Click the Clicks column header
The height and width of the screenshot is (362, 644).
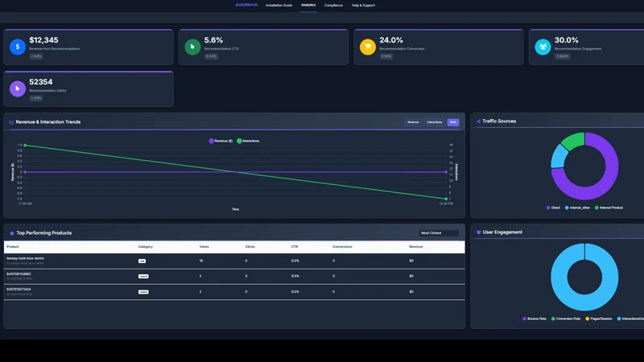pos(250,247)
